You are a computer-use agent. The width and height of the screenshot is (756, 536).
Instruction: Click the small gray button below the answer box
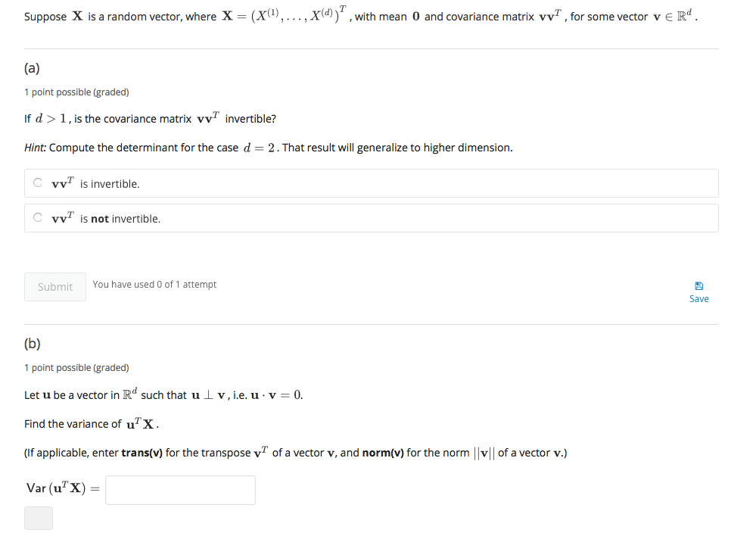[38, 518]
